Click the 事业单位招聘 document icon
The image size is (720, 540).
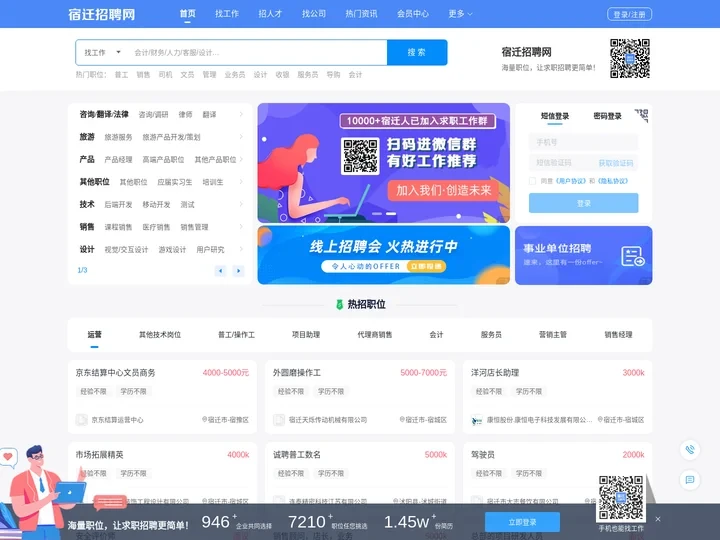click(633, 256)
